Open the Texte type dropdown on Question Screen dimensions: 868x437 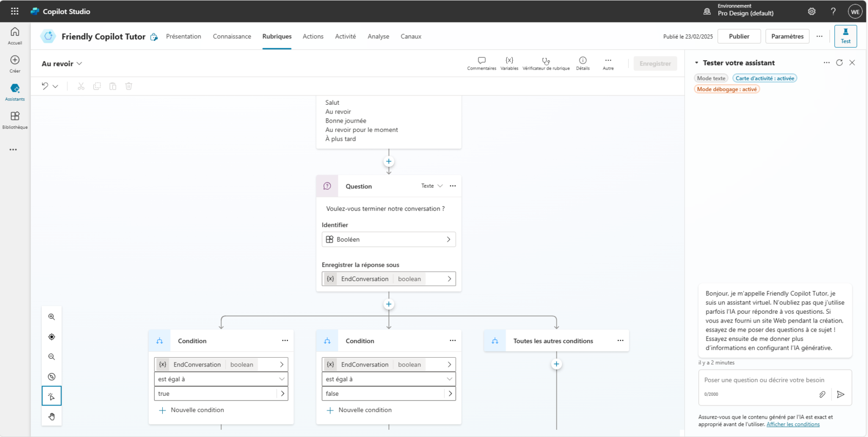tap(432, 186)
